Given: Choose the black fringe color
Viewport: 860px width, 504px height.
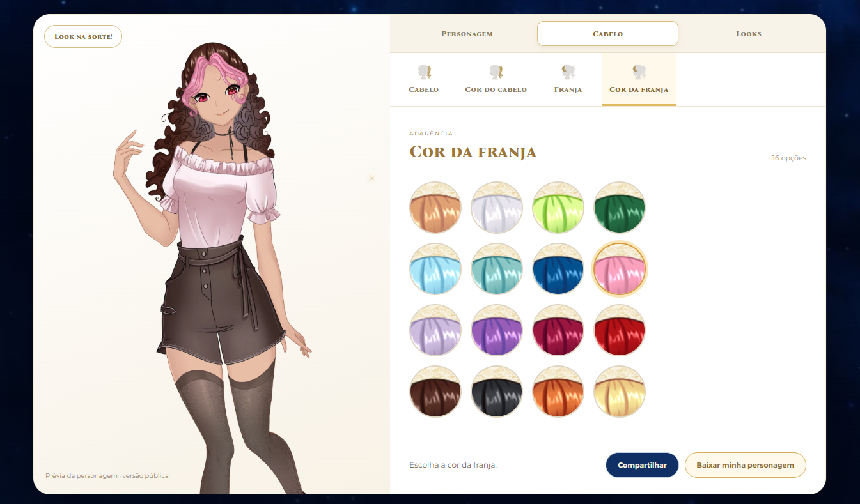Looking at the screenshot, I should [x=497, y=392].
